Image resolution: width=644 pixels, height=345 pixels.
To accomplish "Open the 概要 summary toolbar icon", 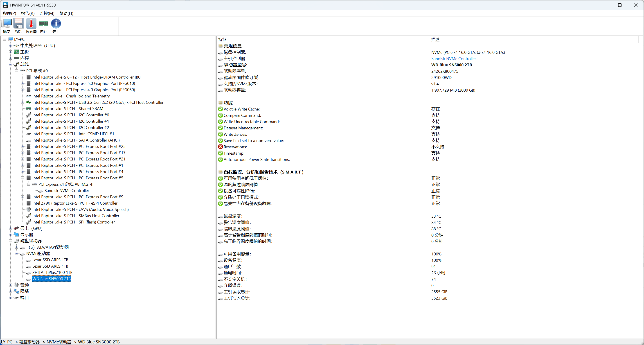I will [x=7, y=25].
